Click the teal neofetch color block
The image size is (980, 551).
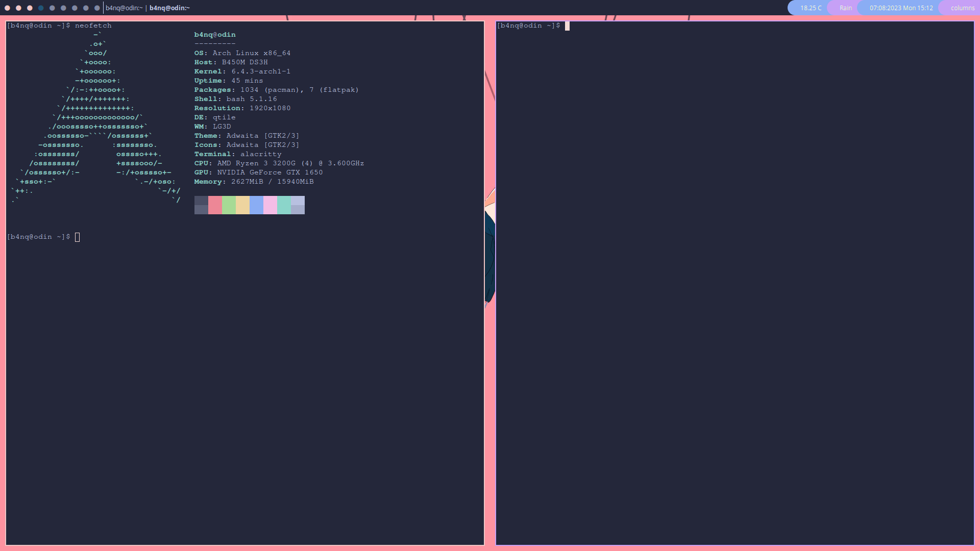pyautogui.click(x=284, y=205)
